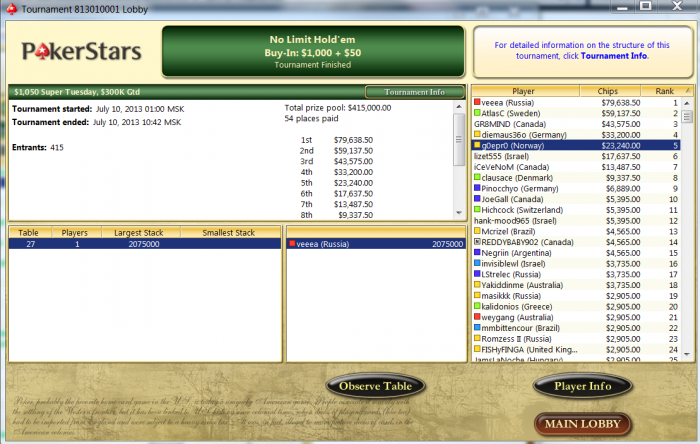Viewport: 700px width, 444px height.
Task: Click yellow tag of Romzess II (Russia)
Action: point(477,338)
